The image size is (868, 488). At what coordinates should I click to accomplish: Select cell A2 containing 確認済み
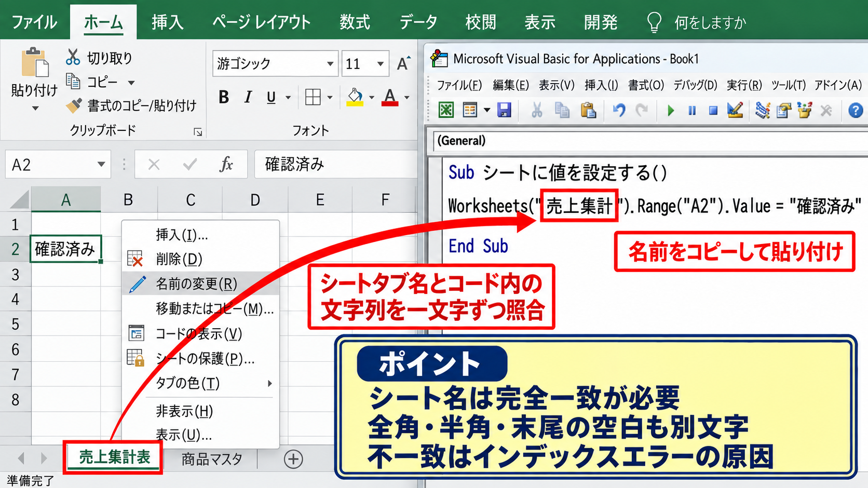[x=65, y=249]
